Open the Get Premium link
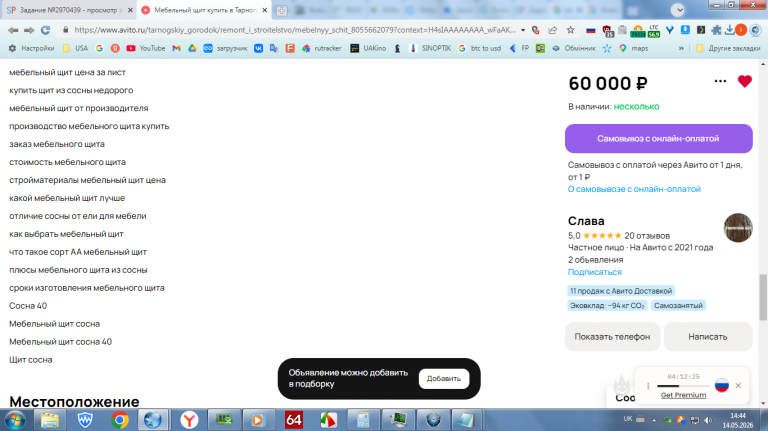Image resolution: width=768 pixels, height=431 pixels. click(x=683, y=395)
